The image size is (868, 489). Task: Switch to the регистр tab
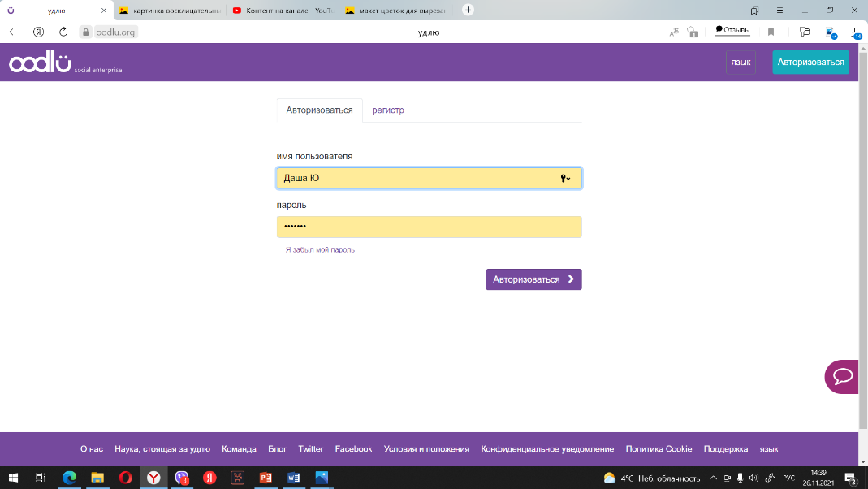388,110
